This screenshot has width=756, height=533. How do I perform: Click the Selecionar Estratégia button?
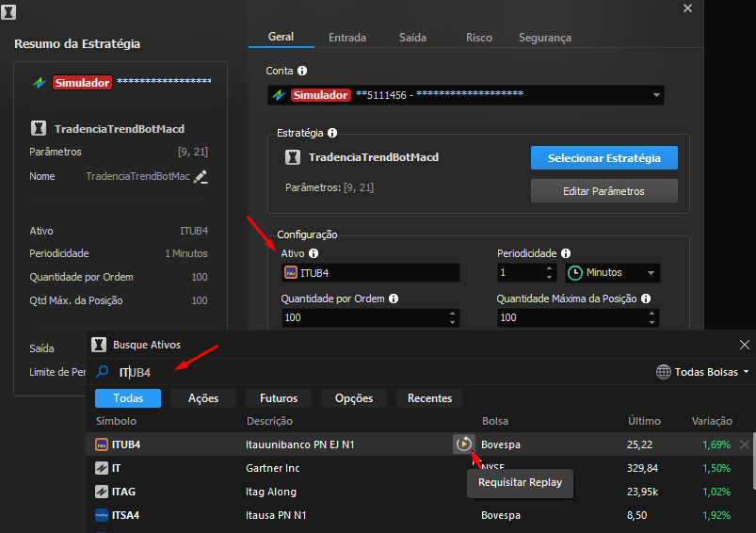[604, 157]
